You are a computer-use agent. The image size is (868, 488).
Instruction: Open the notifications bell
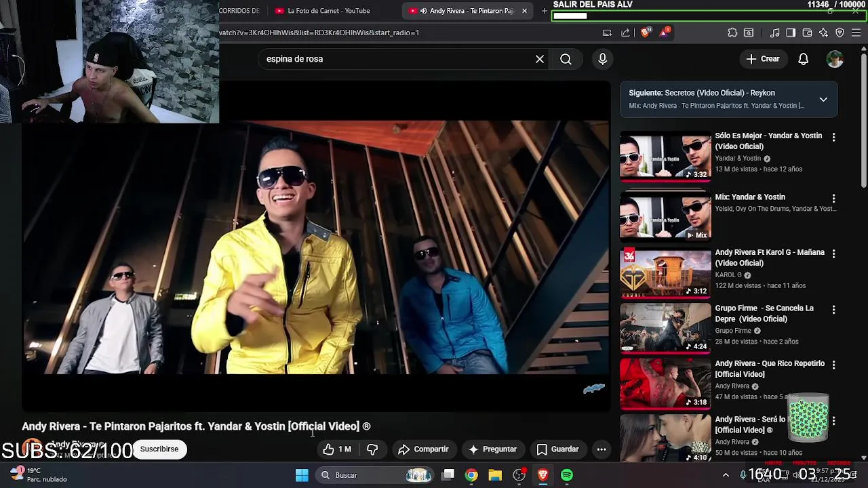point(803,59)
